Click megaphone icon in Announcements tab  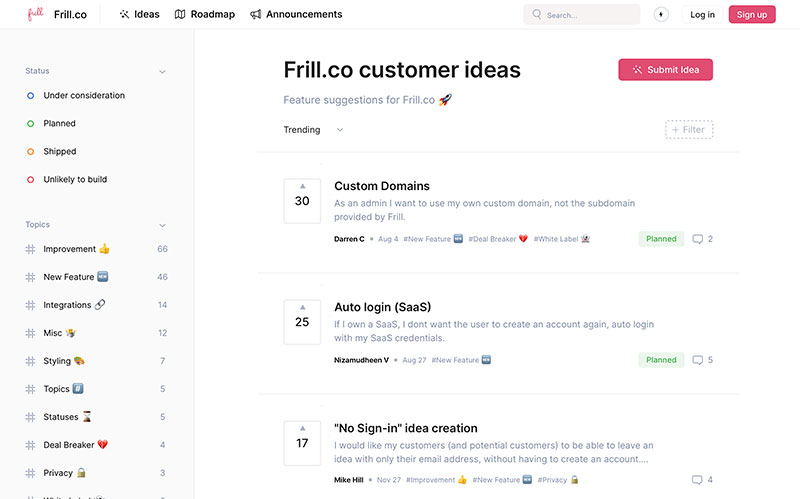[255, 14]
